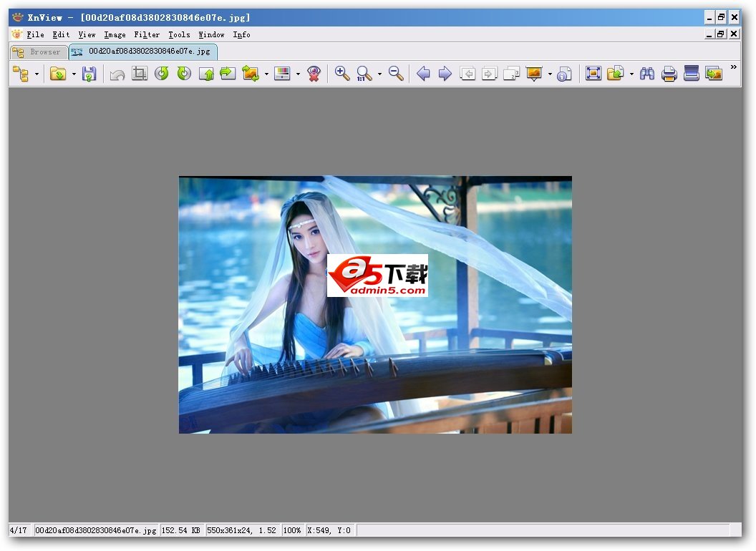Click the printer icon to print
The image size is (756, 551).
coord(669,74)
